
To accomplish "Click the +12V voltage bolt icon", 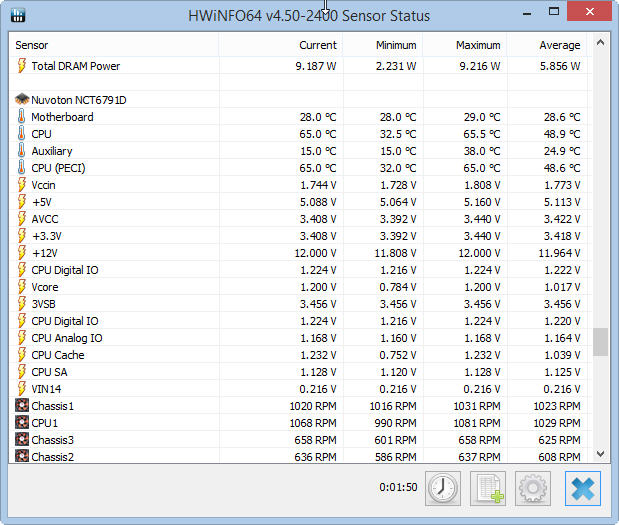I will [22, 252].
